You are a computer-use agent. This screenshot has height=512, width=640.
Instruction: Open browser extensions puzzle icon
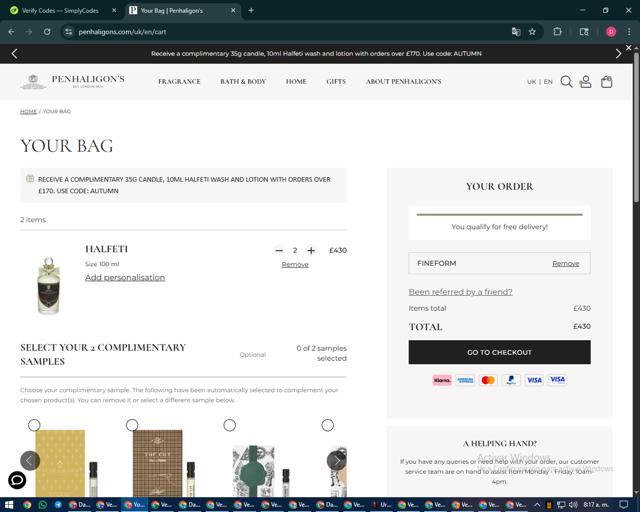coord(557,31)
